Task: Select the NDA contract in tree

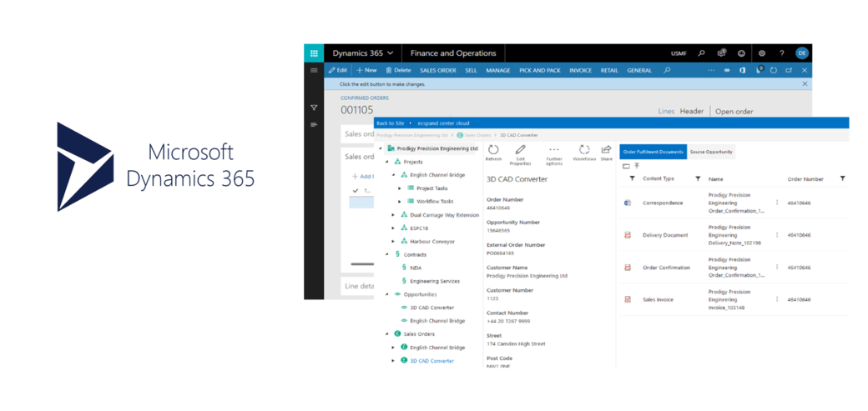Action: (x=416, y=268)
